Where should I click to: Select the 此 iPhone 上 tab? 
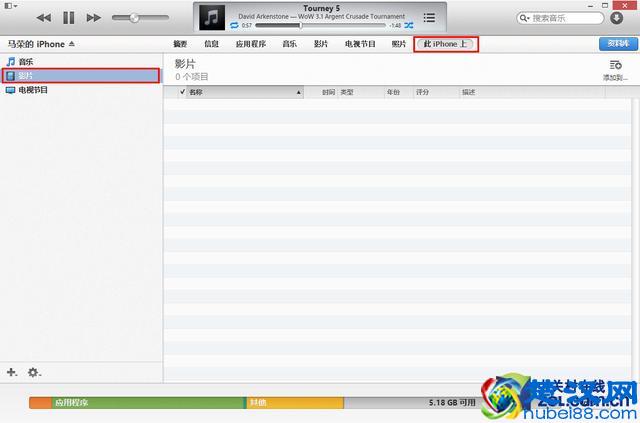[445, 44]
